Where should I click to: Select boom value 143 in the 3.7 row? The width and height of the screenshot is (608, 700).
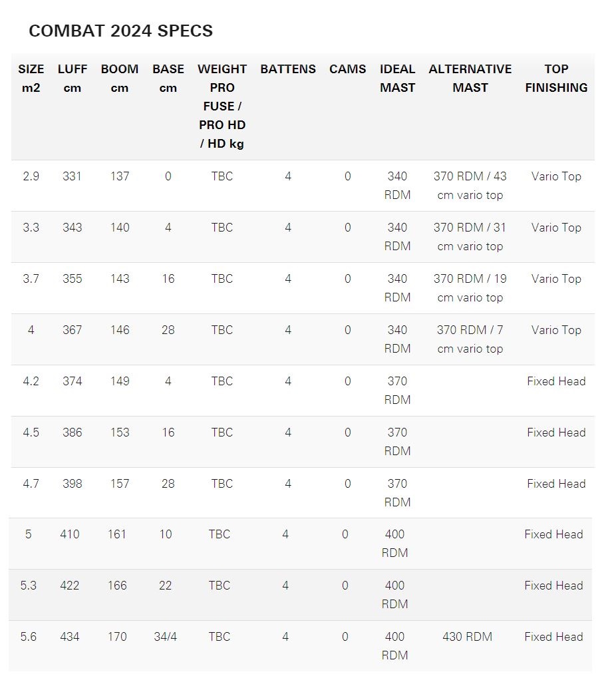click(x=120, y=279)
